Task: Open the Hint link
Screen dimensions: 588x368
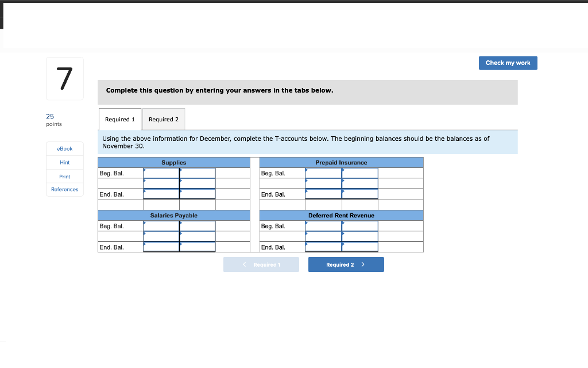Action: point(64,163)
